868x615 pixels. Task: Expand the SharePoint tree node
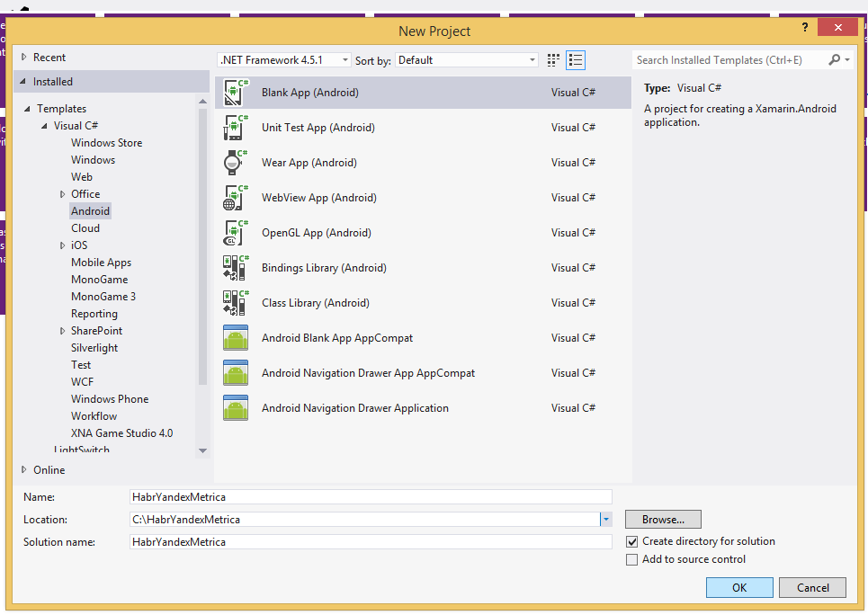(x=63, y=331)
